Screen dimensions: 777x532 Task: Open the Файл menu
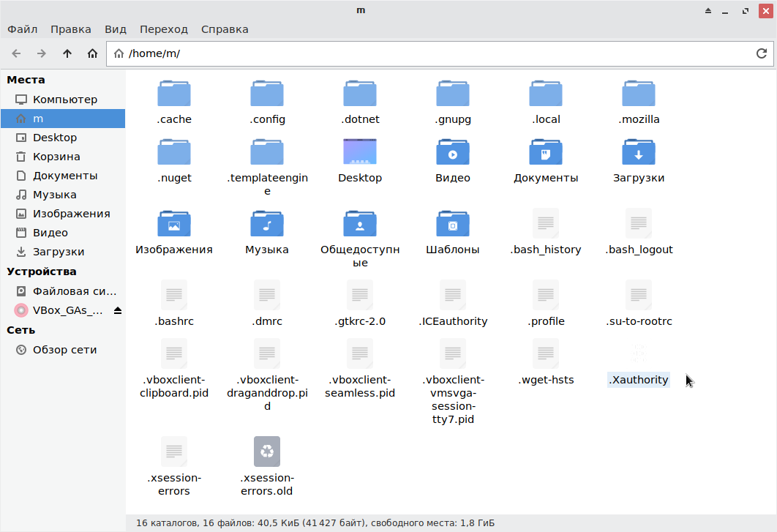pyautogui.click(x=23, y=29)
